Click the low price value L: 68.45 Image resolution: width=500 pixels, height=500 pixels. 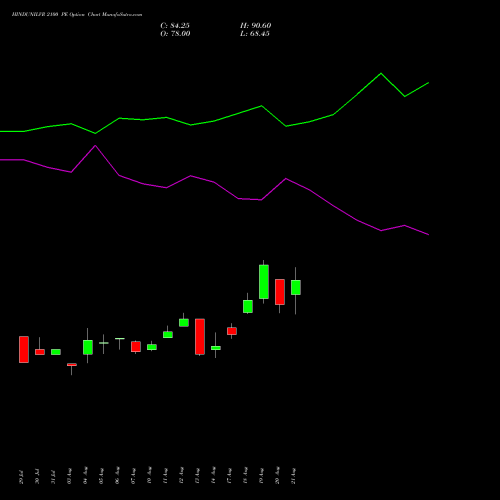(255, 34)
